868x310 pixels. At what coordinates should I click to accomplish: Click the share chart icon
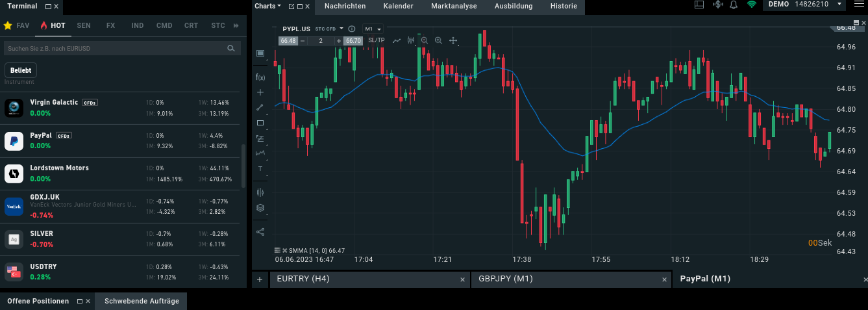click(260, 231)
